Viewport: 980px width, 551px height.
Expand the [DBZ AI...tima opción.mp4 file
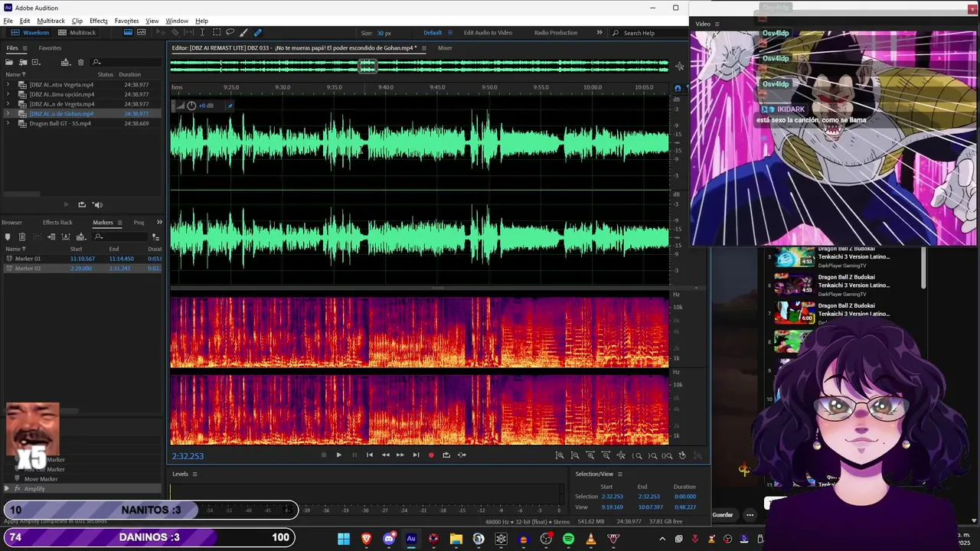(8, 94)
